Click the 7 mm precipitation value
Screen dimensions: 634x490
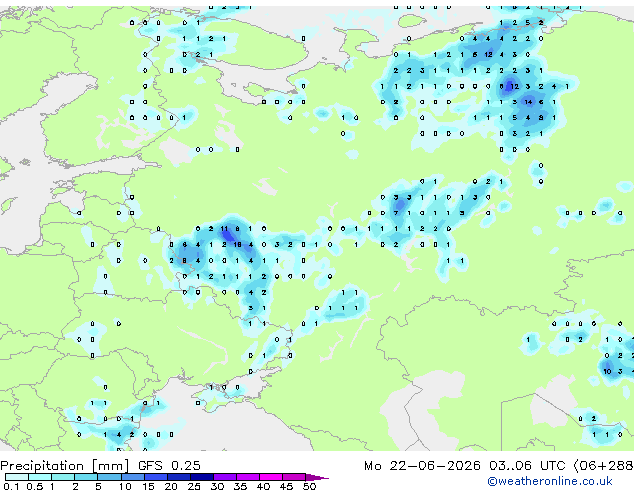396,213
